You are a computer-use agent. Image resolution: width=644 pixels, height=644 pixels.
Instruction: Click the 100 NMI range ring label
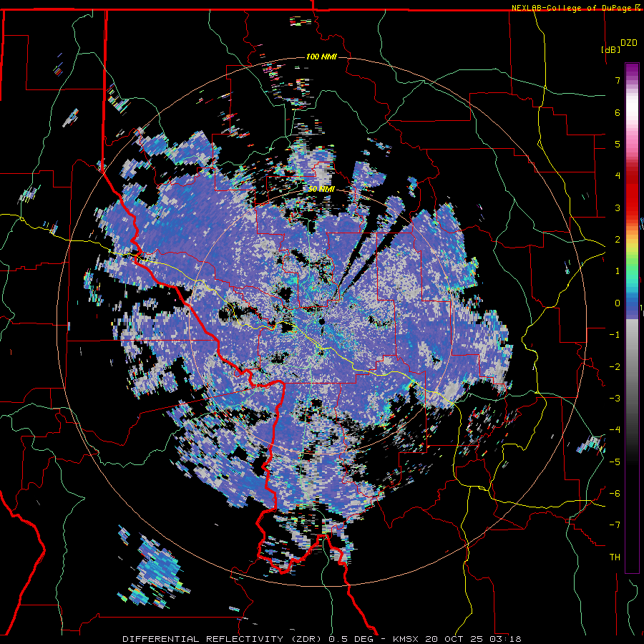click(x=321, y=57)
